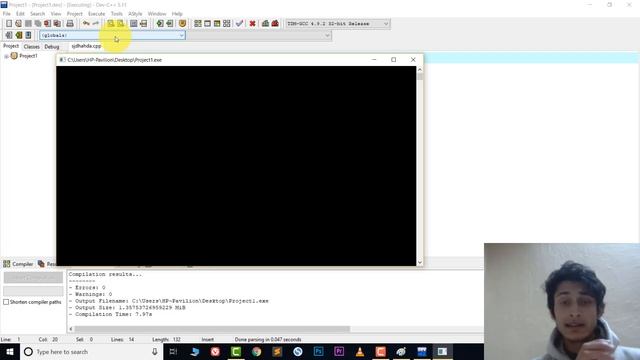Click the Save file toolbar icon
640x360 pixels.
[x=28, y=24]
